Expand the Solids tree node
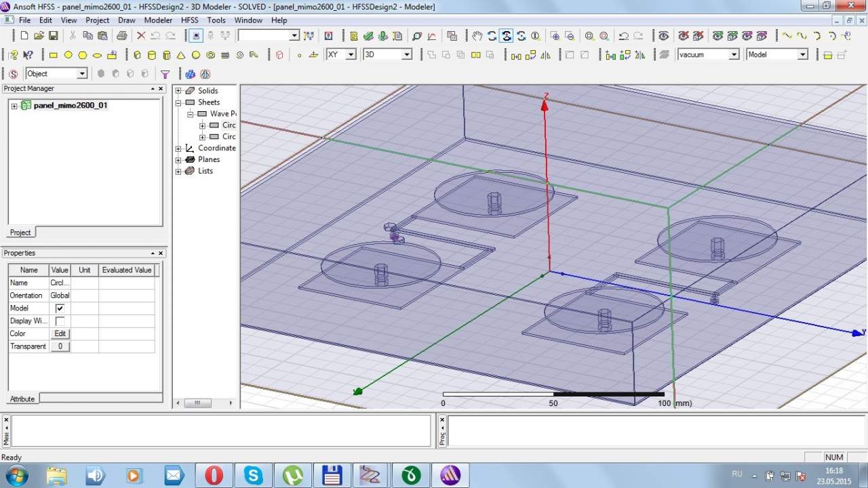 (x=179, y=91)
